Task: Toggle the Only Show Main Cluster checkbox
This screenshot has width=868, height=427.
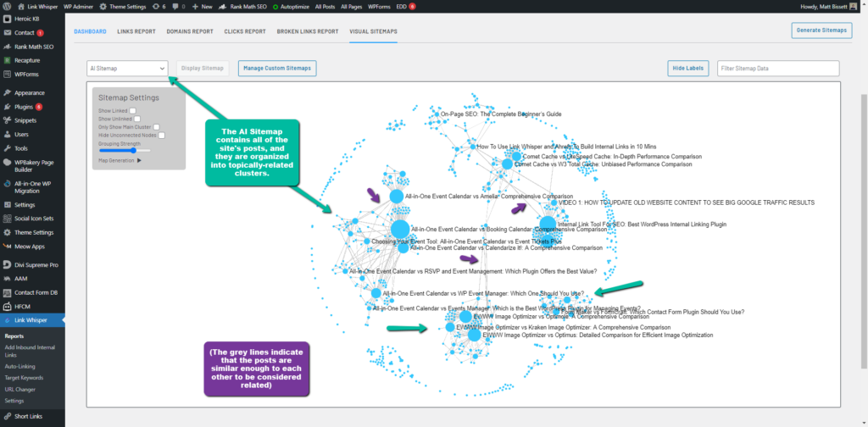Action: [156, 127]
